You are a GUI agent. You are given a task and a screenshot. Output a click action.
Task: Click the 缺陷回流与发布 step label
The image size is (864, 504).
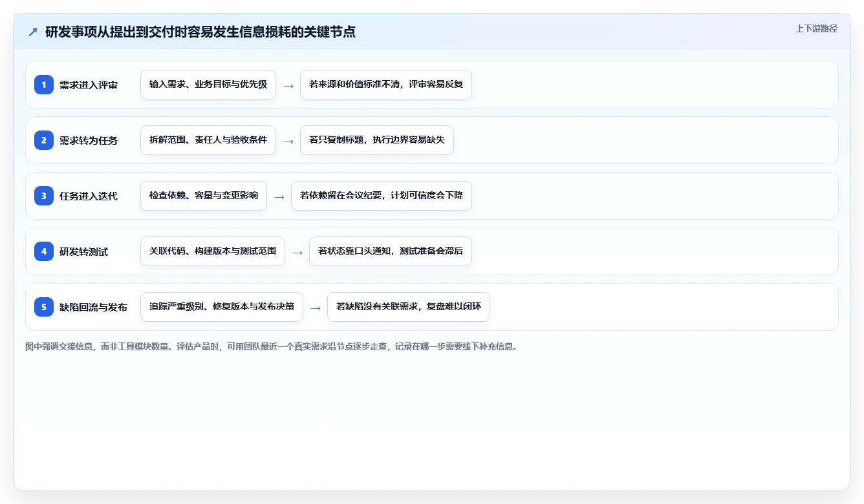coord(93,307)
